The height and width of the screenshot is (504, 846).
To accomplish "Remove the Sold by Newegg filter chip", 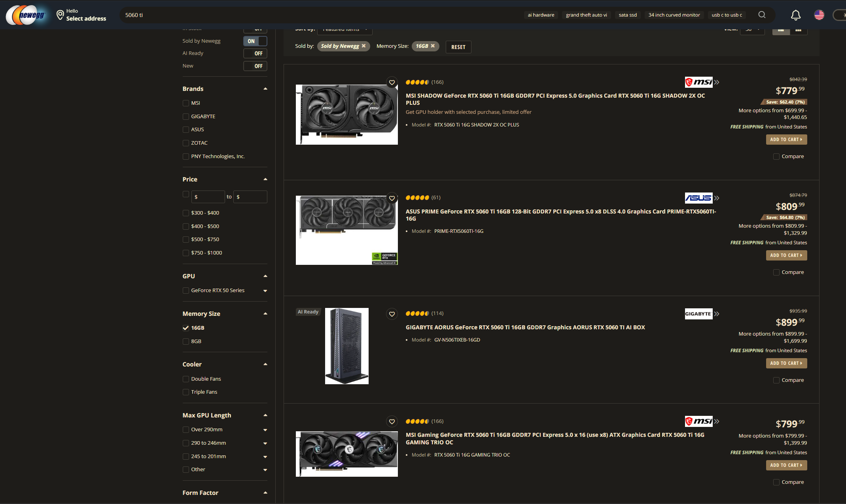I will [363, 46].
